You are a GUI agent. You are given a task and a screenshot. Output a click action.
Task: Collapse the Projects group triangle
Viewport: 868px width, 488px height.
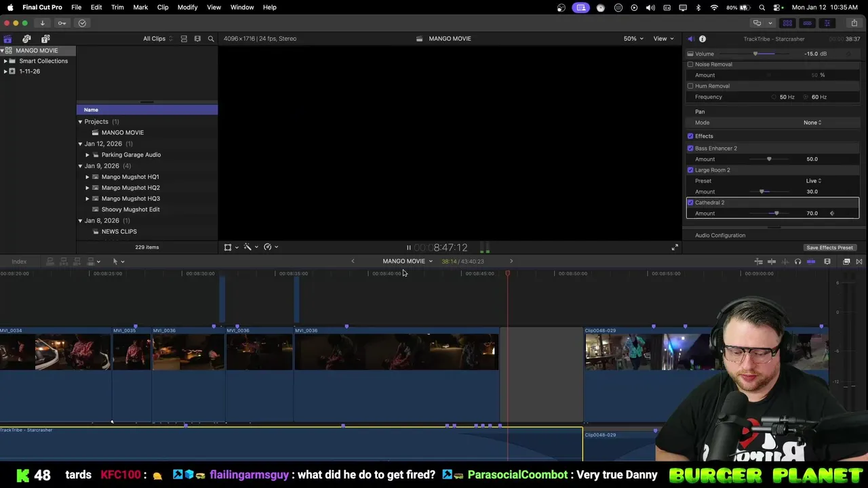tap(80, 122)
